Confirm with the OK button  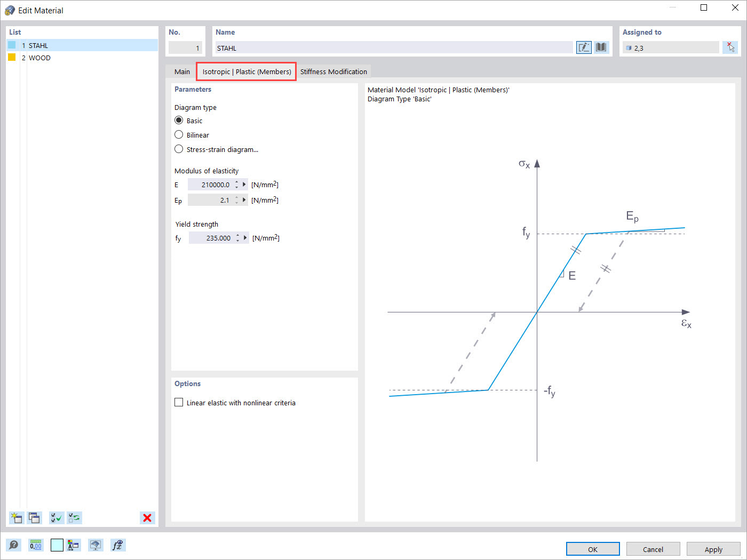tap(593, 549)
